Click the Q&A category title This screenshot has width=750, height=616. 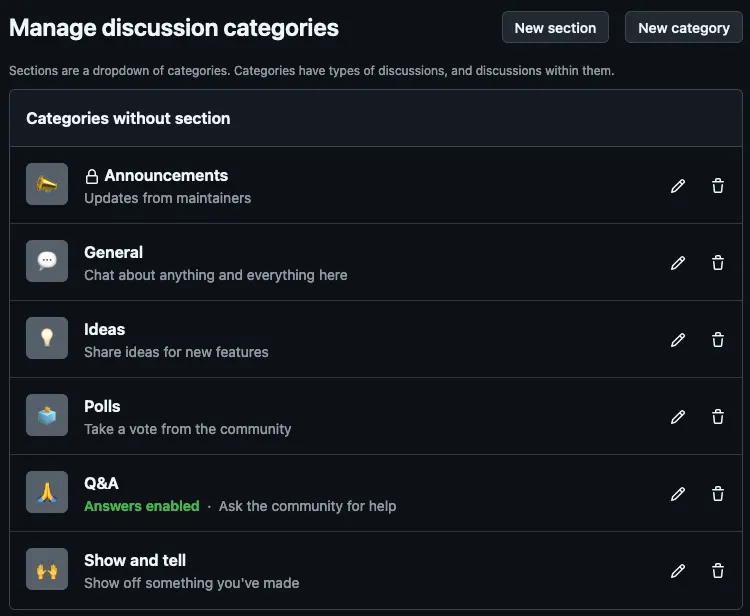(x=101, y=483)
